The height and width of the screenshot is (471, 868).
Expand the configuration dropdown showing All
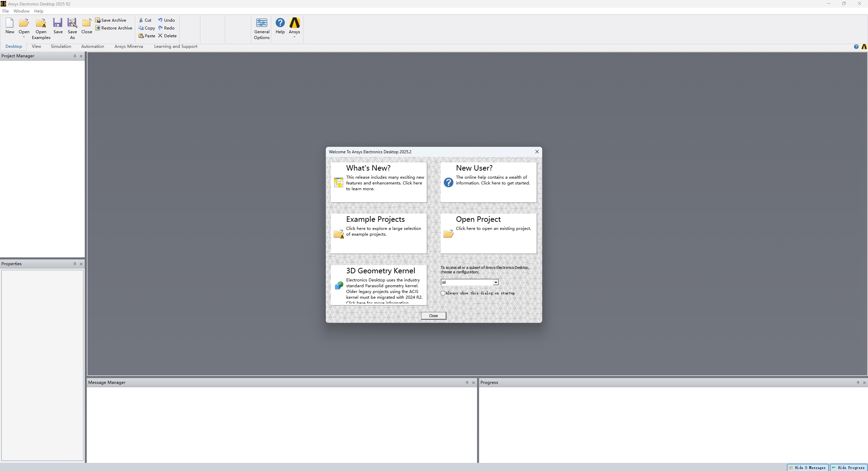point(496,282)
